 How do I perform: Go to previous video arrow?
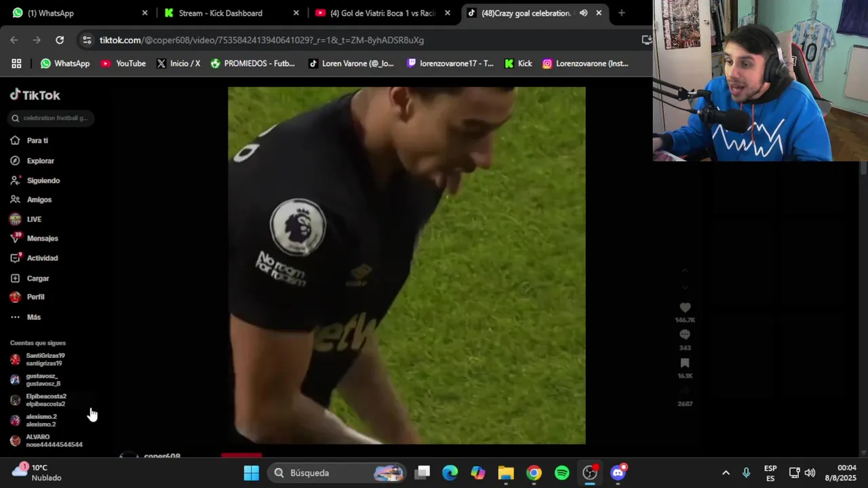click(x=685, y=270)
